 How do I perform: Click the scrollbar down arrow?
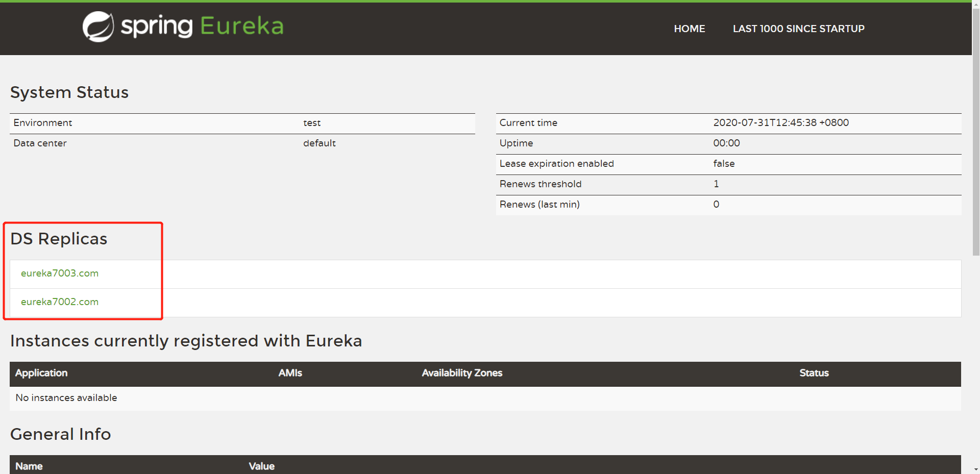(975, 469)
